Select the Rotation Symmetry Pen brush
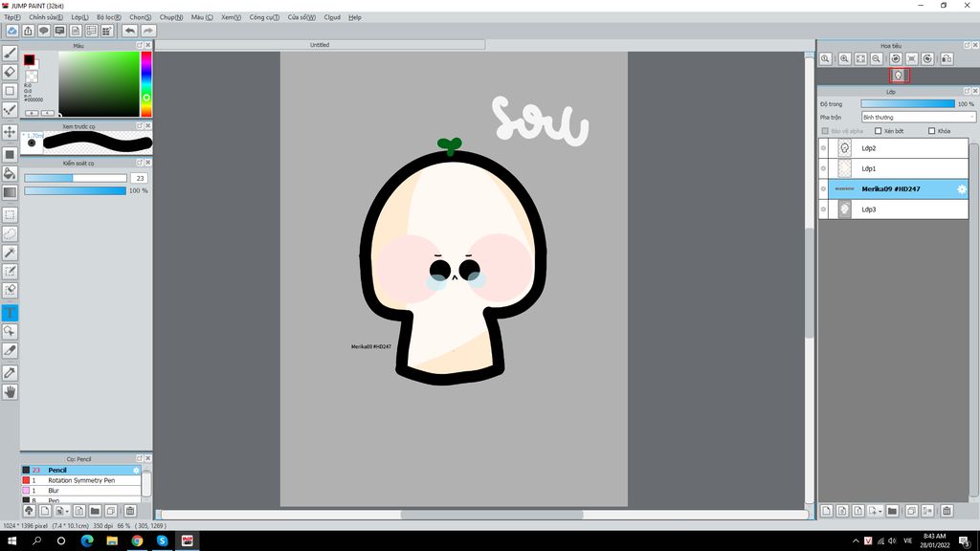 80,480
